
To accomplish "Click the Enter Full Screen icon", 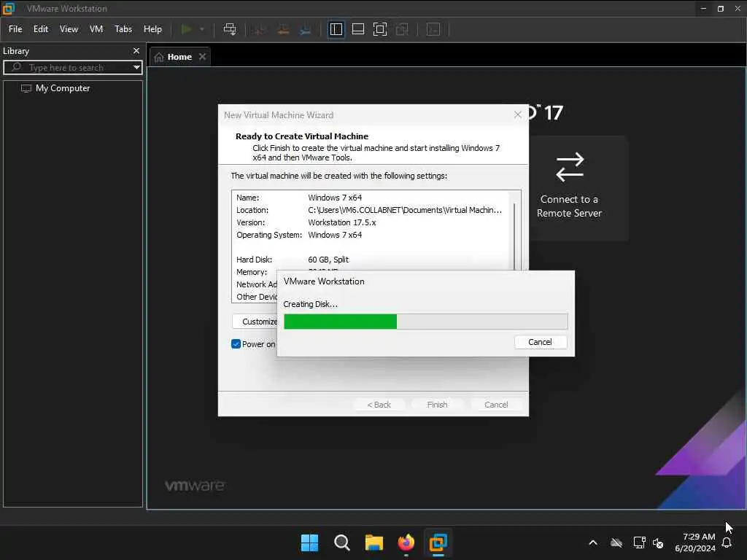I will coord(379,29).
